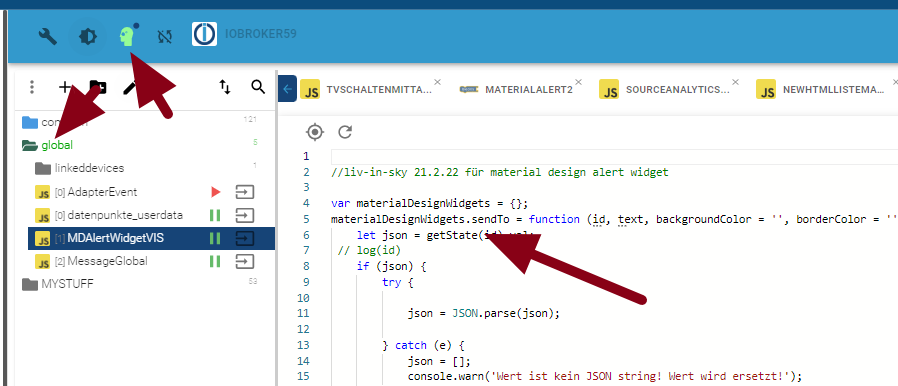Expand the linkeddevices folder
The width and height of the screenshot is (898, 386).
click(x=43, y=168)
